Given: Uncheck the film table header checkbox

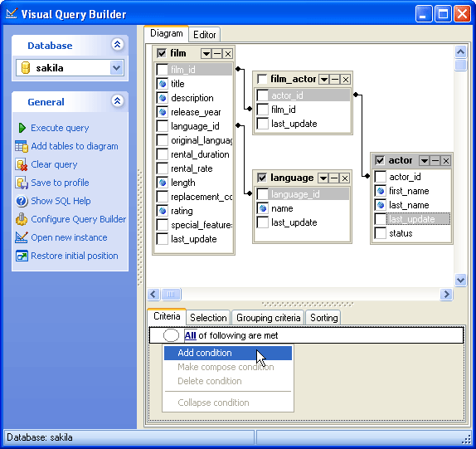Looking at the screenshot, I should (162, 53).
